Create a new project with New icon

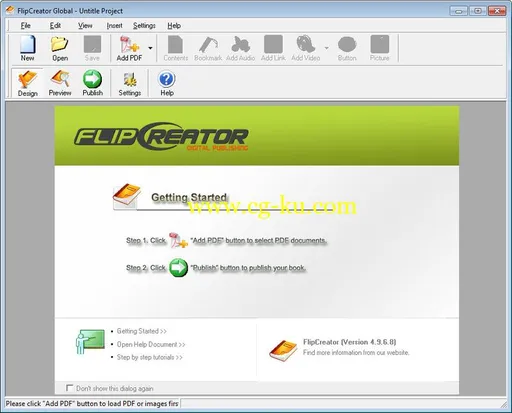tap(27, 48)
